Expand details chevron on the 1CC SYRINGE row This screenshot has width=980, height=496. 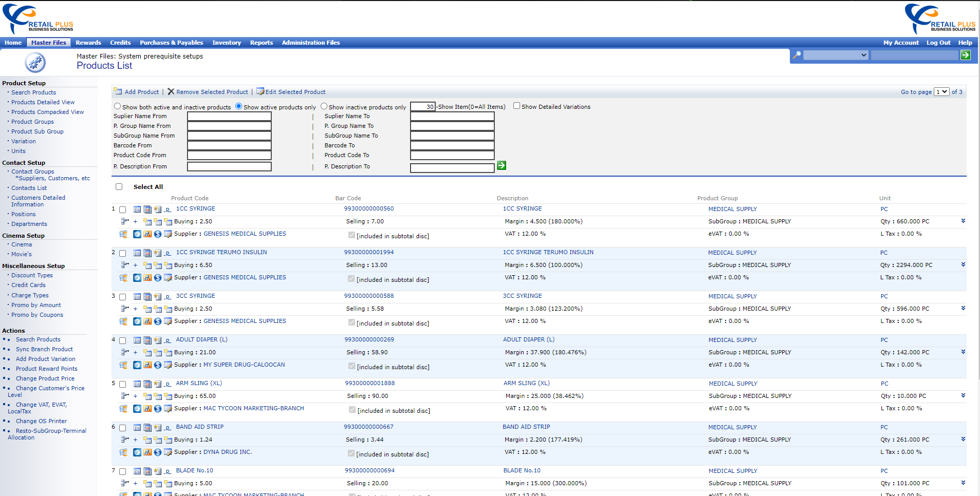(x=963, y=221)
